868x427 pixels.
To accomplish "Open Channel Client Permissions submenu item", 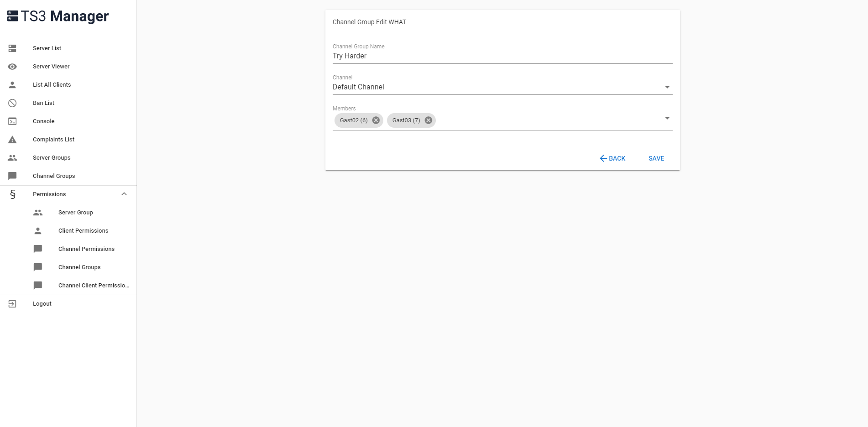I will (94, 286).
